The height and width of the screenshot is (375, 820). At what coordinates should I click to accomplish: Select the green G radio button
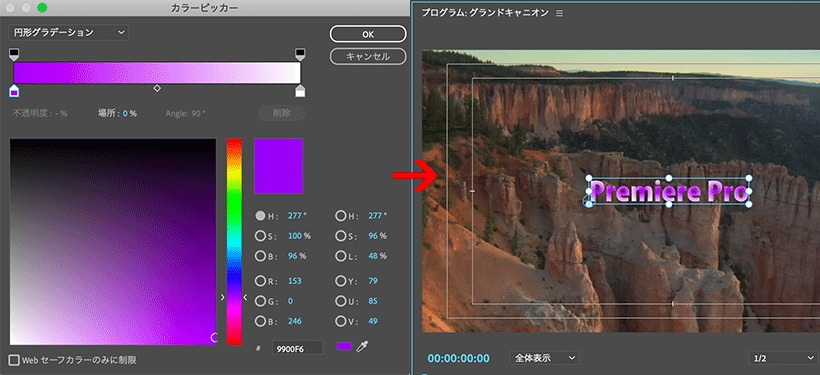(x=260, y=301)
